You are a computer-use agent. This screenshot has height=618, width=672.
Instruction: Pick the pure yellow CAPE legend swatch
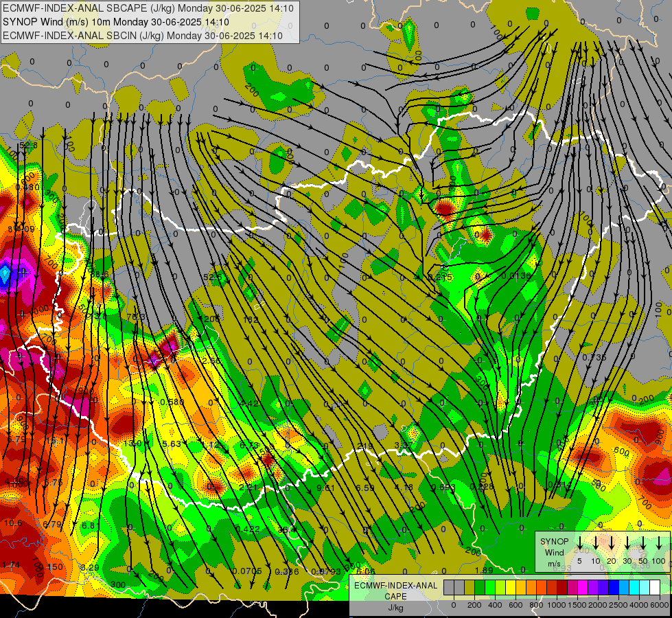pos(511,587)
